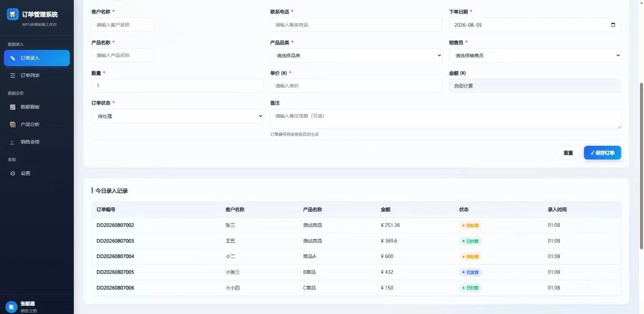Expand the 产品品类 dropdown
The image size is (644, 314).
(356, 56)
